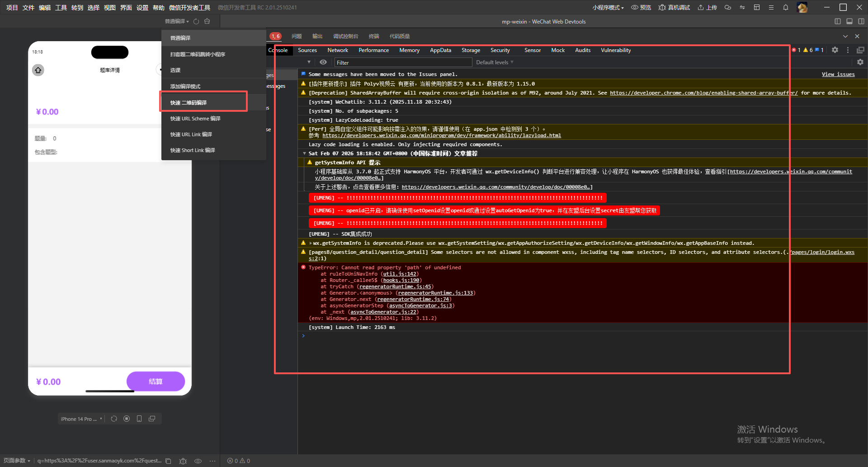Viewport: 868px width, 467px height.
Task: Collapse the debugger panel with chevron
Action: (845, 36)
